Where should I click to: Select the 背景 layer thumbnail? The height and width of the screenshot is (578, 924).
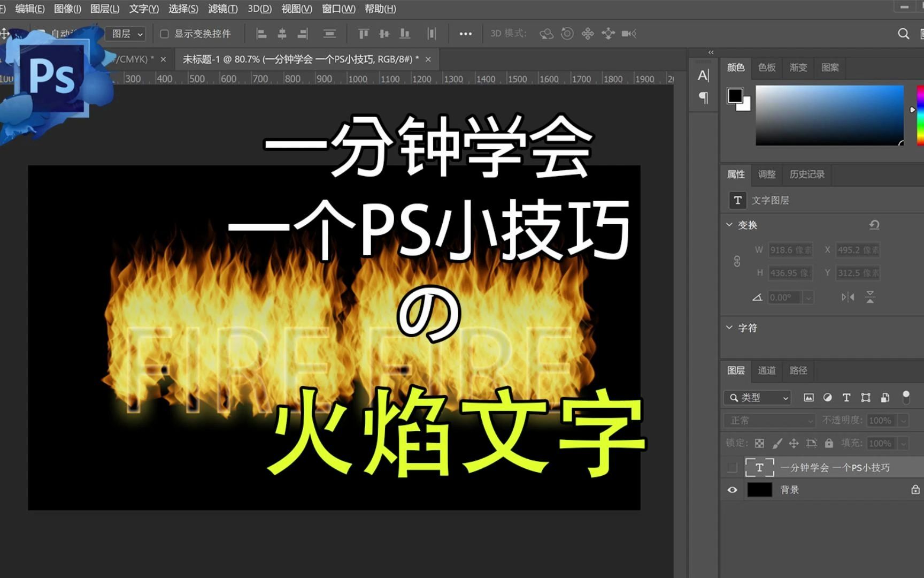coord(760,490)
